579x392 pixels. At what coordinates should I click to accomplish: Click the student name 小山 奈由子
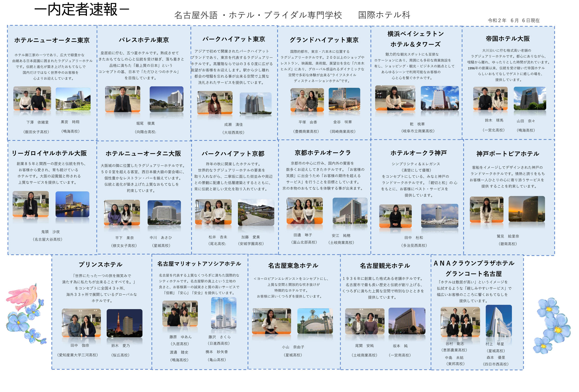[x=293, y=347]
